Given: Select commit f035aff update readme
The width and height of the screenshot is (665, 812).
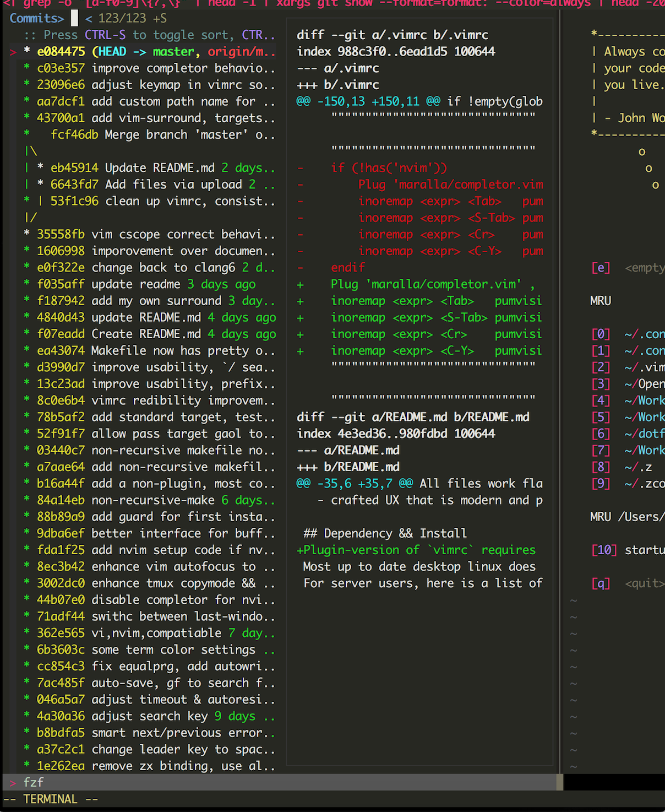Looking at the screenshot, I should coord(140,284).
